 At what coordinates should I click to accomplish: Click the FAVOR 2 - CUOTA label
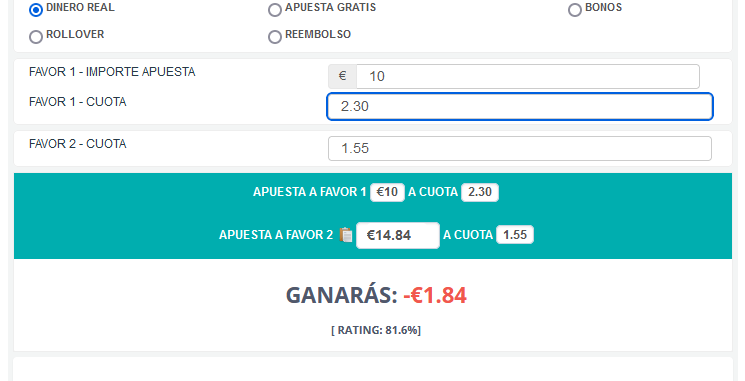click(x=77, y=143)
